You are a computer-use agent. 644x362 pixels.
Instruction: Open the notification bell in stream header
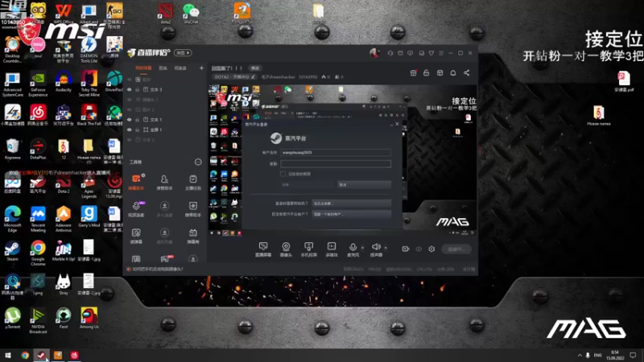point(453,72)
